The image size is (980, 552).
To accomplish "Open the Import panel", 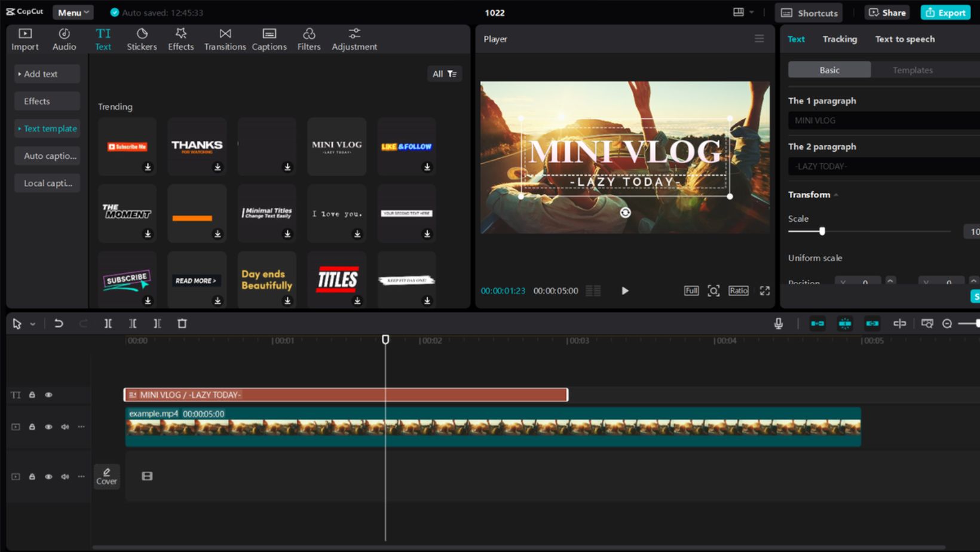I will [x=25, y=39].
